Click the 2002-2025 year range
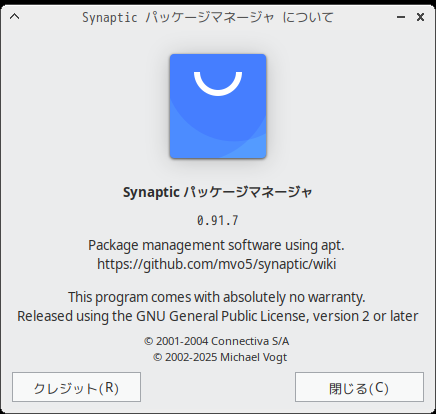 click(191, 357)
